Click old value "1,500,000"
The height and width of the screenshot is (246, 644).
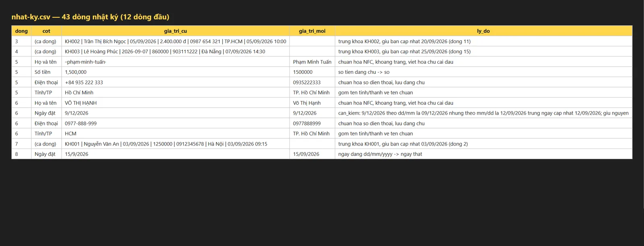tap(76, 72)
